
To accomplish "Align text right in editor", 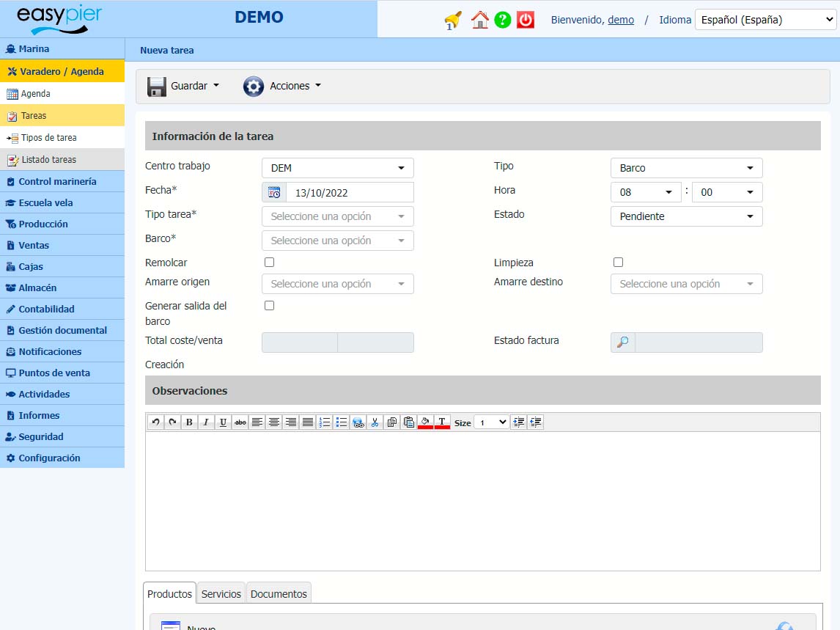I will [x=291, y=422].
